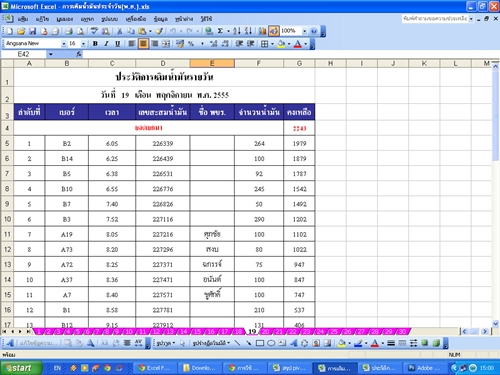
Task: Open the แฟ้ม (File) menu
Action: click(23, 19)
